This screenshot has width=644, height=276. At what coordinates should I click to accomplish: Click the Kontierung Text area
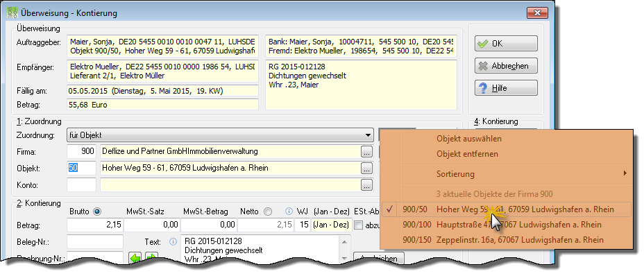coord(260,249)
